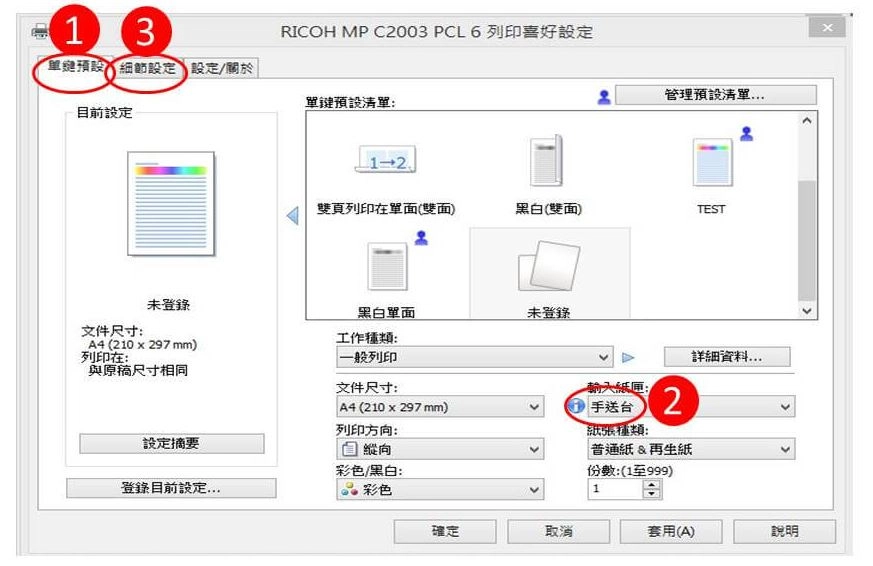Click the preset list scrollbar thumb
This screenshot has height=566, width=873.
(x=807, y=240)
